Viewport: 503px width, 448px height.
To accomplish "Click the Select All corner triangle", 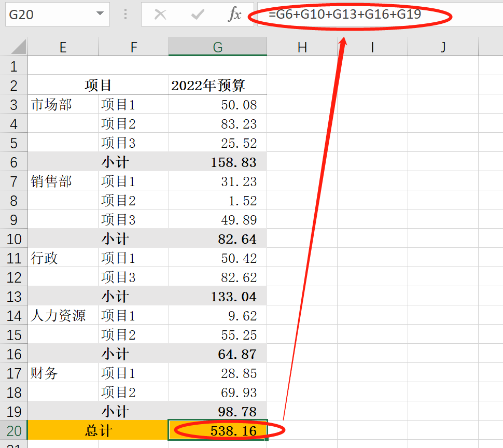I will pos(18,47).
